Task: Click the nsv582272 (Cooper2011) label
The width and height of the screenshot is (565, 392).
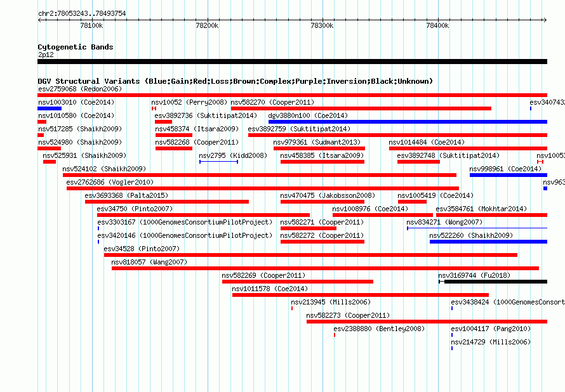Action: 322,235
